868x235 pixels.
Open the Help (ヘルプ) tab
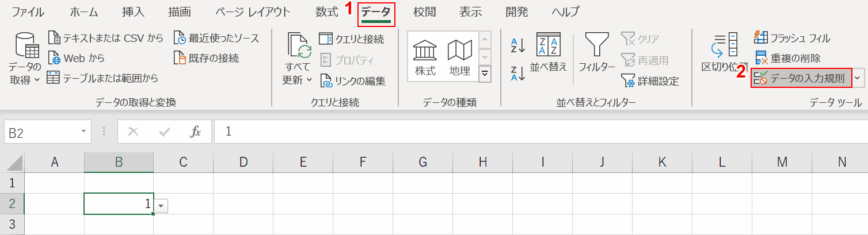click(565, 11)
